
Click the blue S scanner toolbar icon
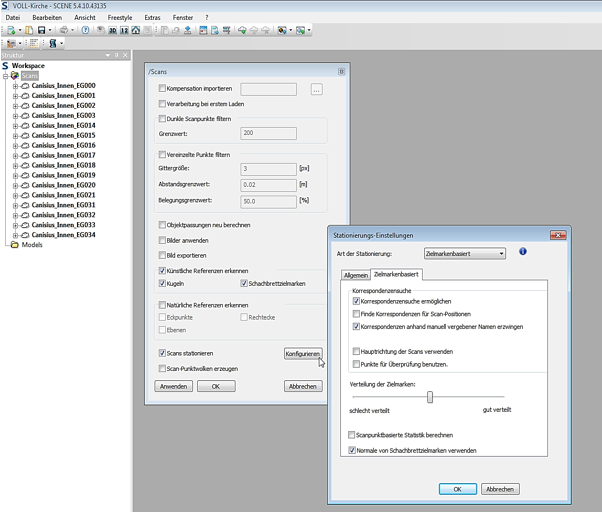tap(53, 43)
